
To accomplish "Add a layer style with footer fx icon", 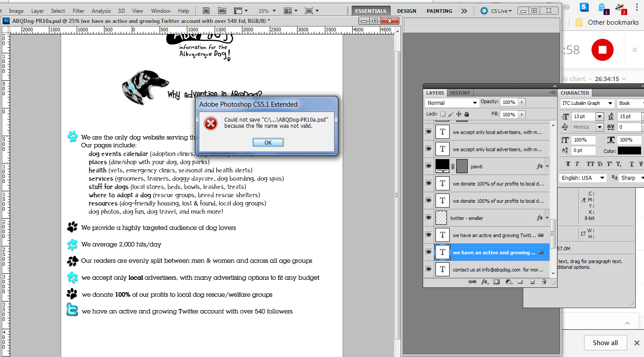I will click(484, 282).
